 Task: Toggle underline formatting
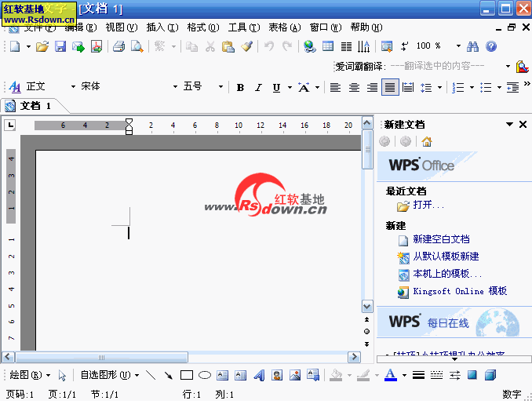click(276, 88)
